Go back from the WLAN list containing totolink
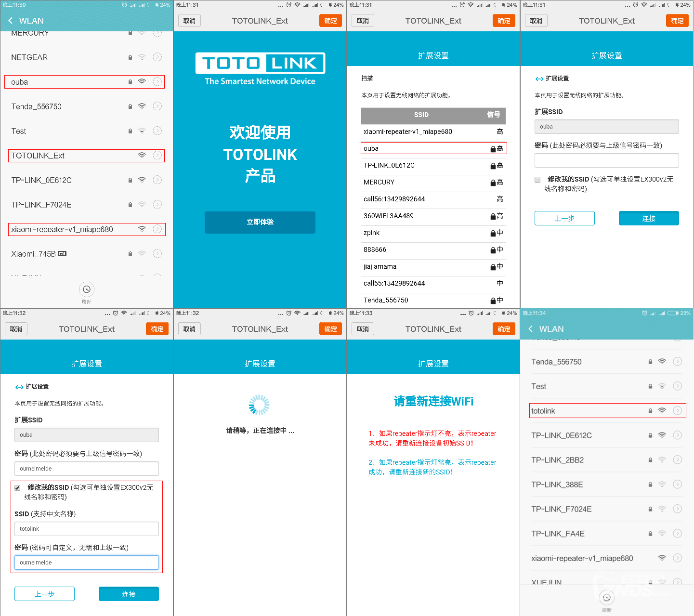694x616 pixels. (x=531, y=329)
